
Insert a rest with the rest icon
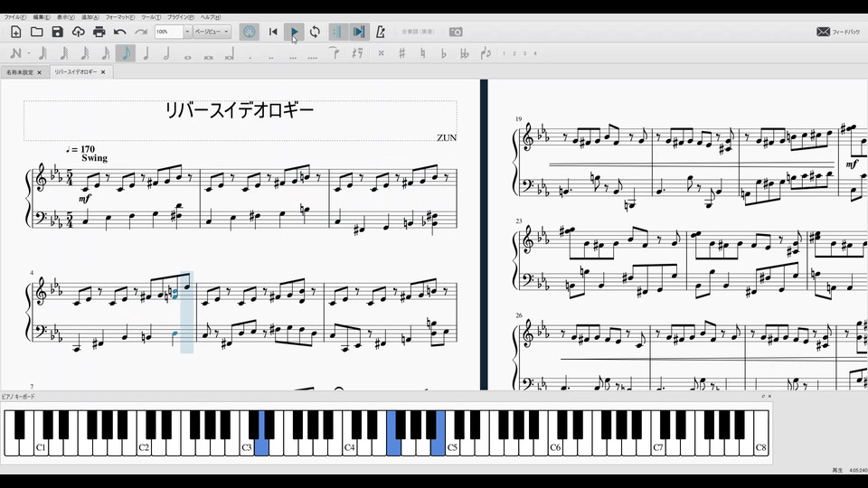click(358, 53)
